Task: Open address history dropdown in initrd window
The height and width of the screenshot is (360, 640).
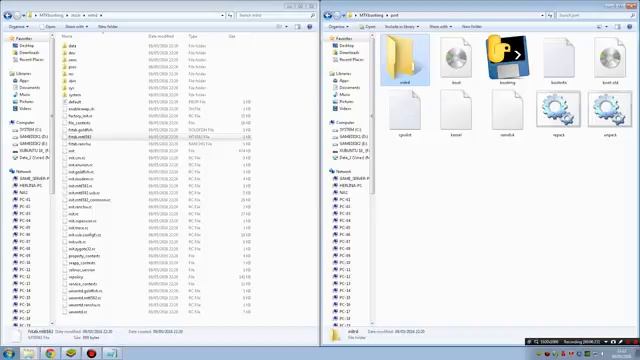Action: [x=222, y=16]
